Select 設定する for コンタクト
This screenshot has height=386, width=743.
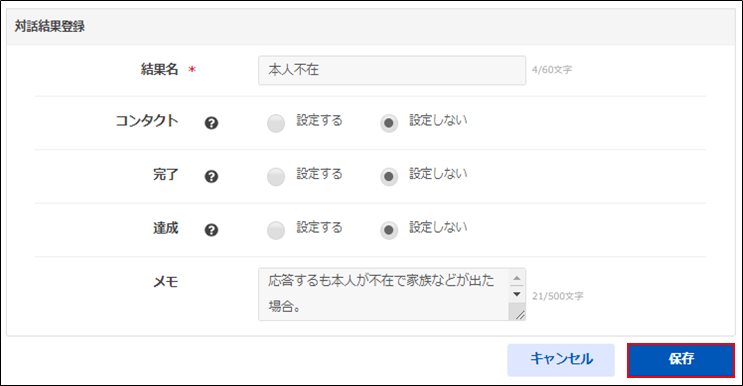[x=276, y=123]
